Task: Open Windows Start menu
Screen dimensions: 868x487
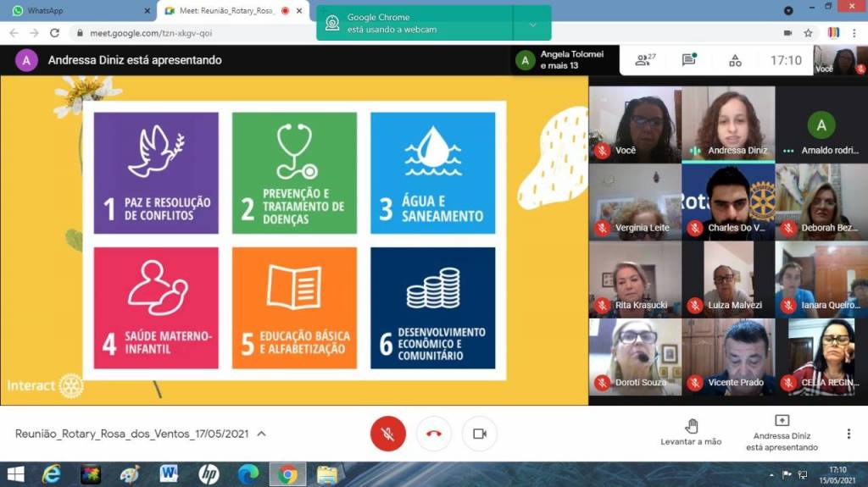Action: pyautogui.click(x=15, y=474)
